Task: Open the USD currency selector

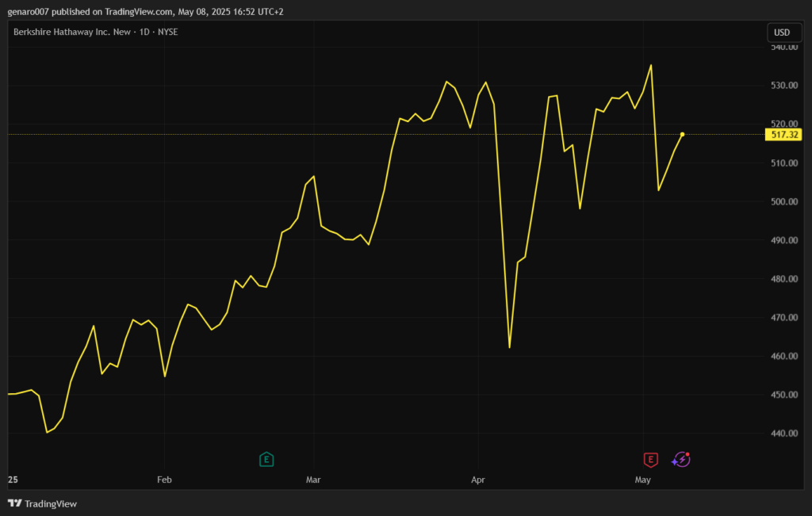Action: (x=782, y=32)
